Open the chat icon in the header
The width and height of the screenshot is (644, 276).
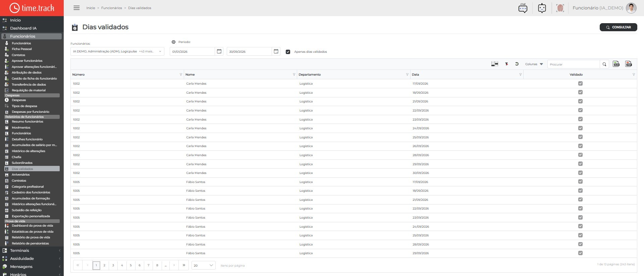pyautogui.click(x=523, y=8)
